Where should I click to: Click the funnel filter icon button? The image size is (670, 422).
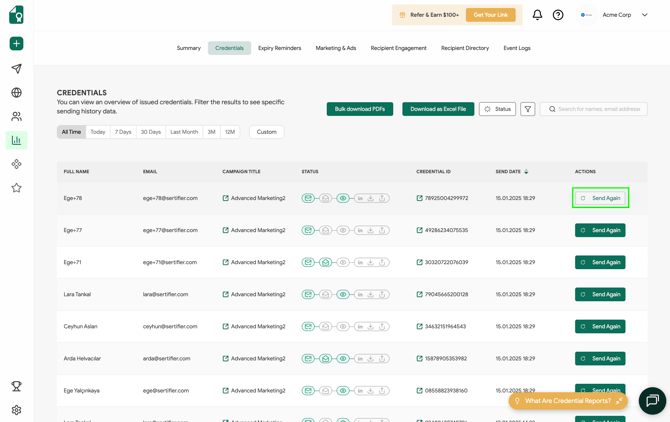click(528, 109)
